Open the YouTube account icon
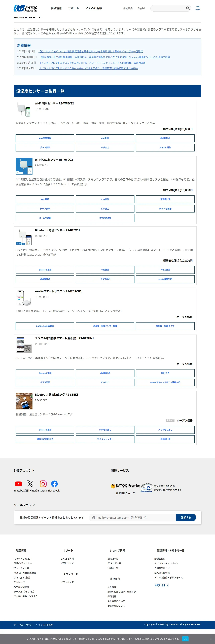The width and height of the screenshot is (215, 644). 18,484
